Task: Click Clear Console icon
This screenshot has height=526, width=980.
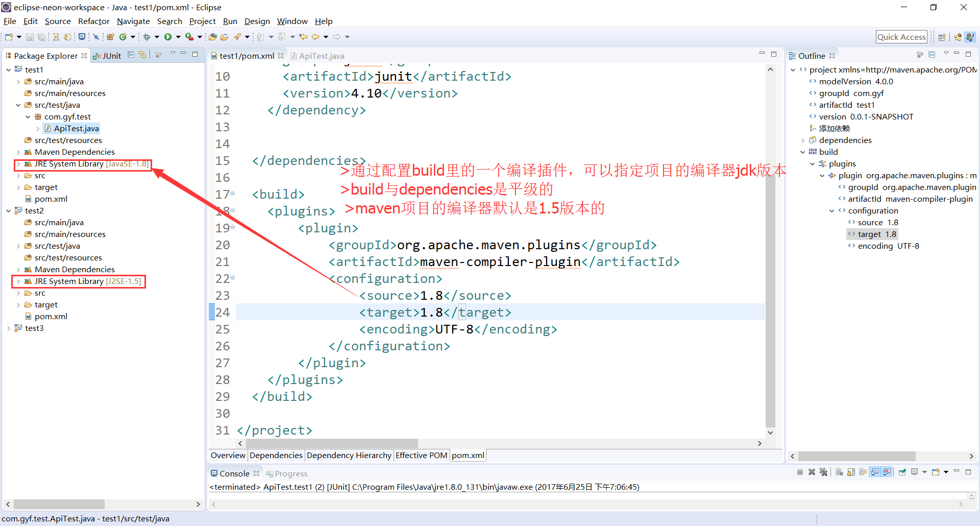Action: tap(839, 472)
